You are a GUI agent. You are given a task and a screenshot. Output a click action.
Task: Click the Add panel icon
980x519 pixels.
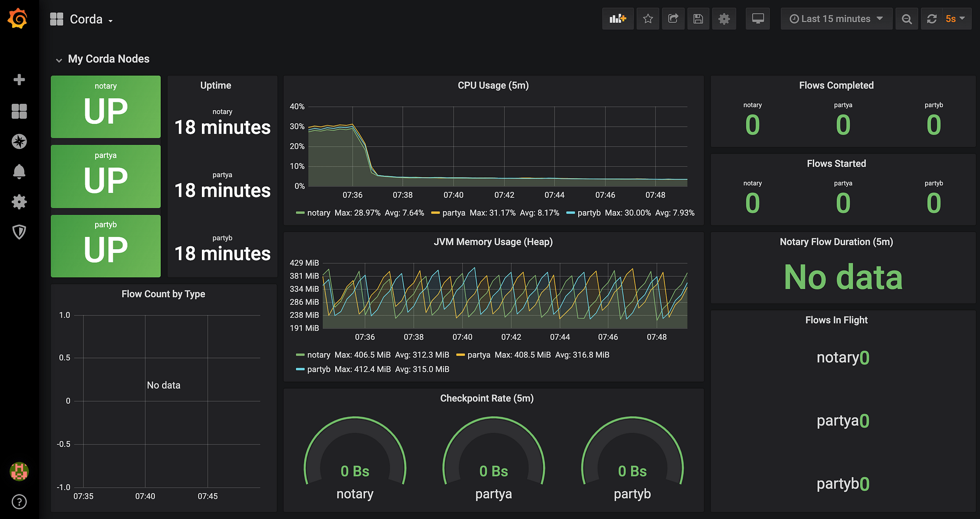[x=617, y=19]
